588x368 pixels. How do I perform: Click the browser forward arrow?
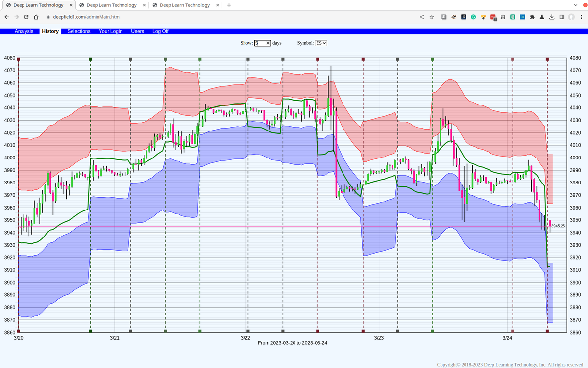tap(17, 17)
